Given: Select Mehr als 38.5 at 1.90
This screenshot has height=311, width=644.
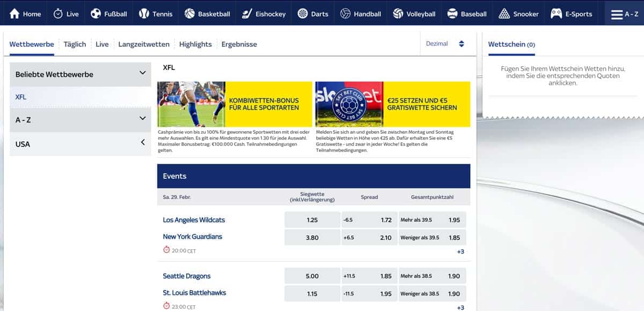Looking at the screenshot, I should pyautogui.click(x=432, y=276).
